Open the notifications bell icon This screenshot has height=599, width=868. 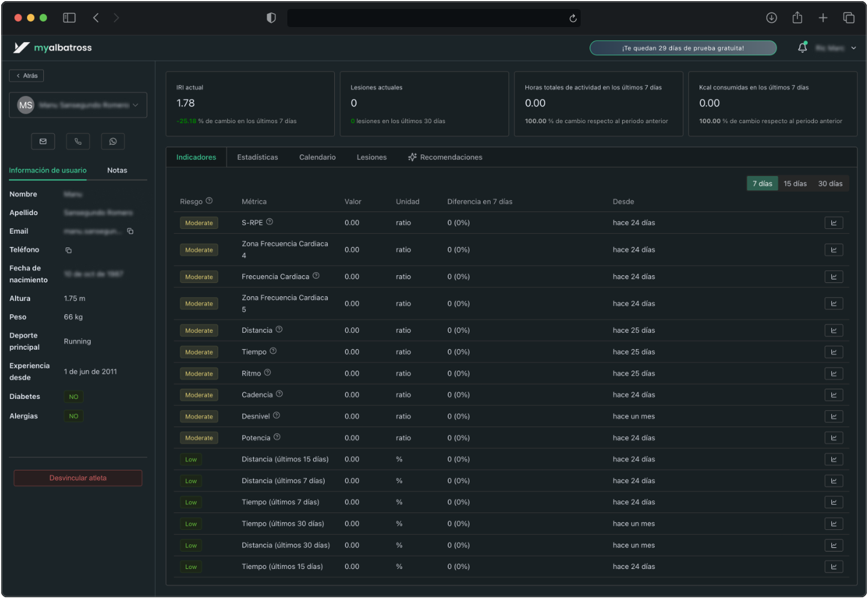click(802, 48)
